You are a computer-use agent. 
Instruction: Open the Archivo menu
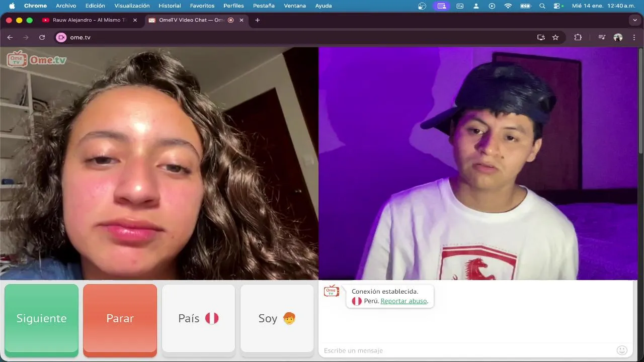pyautogui.click(x=66, y=6)
